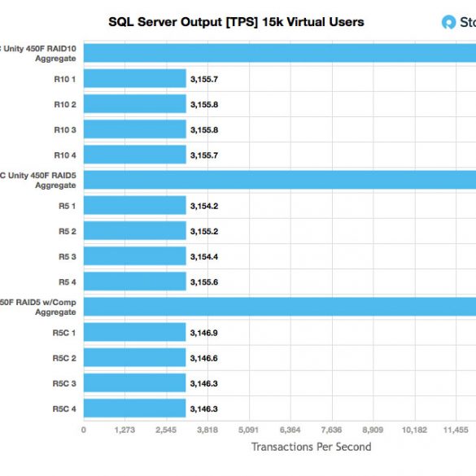Click the '2,545' x-axis tick label

pyautogui.click(x=166, y=430)
